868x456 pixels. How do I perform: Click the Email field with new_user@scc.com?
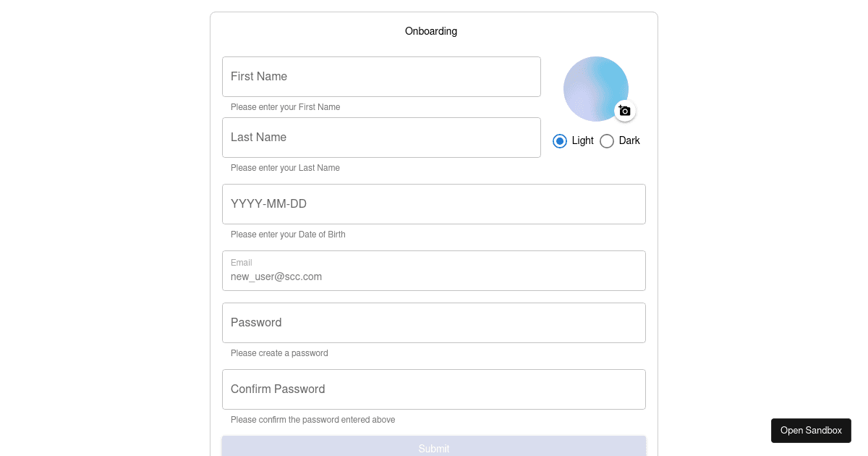pyautogui.click(x=434, y=271)
